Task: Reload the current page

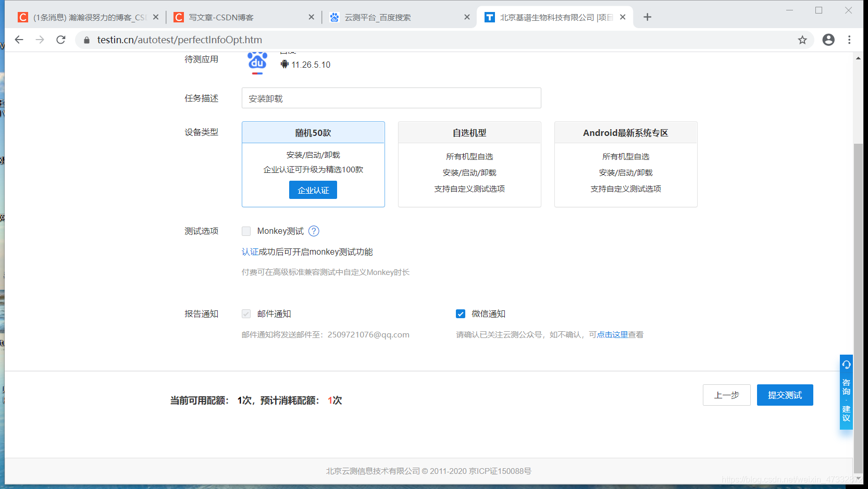Action: coord(61,40)
